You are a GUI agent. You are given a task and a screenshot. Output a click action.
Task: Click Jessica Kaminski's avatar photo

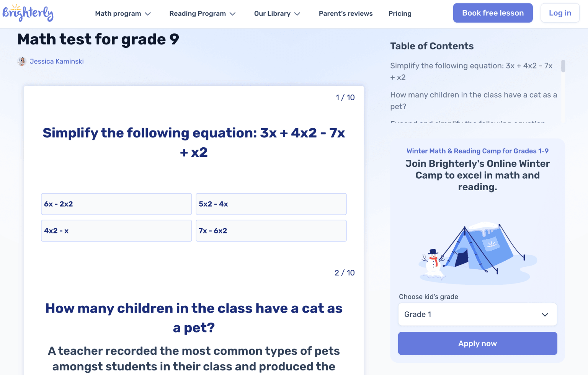(22, 61)
